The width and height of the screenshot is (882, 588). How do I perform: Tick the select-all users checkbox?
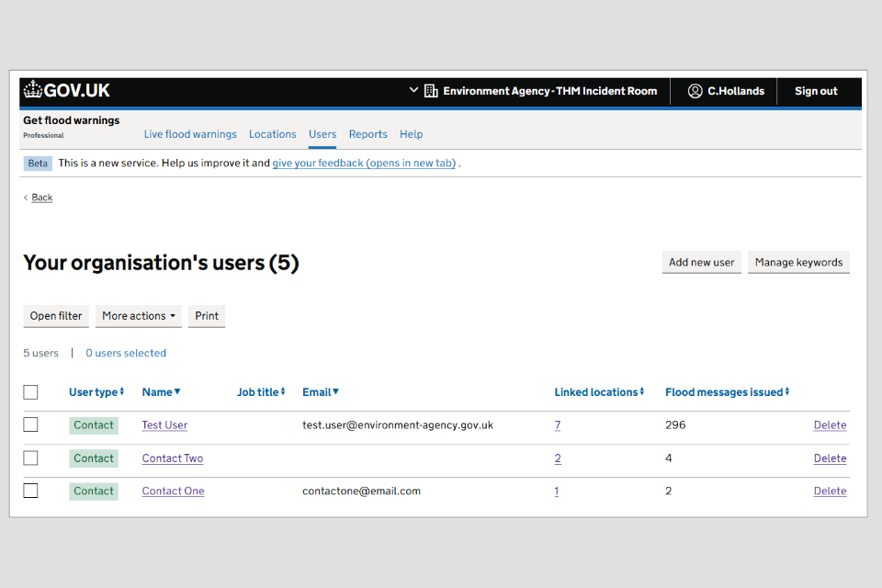pyautogui.click(x=31, y=392)
